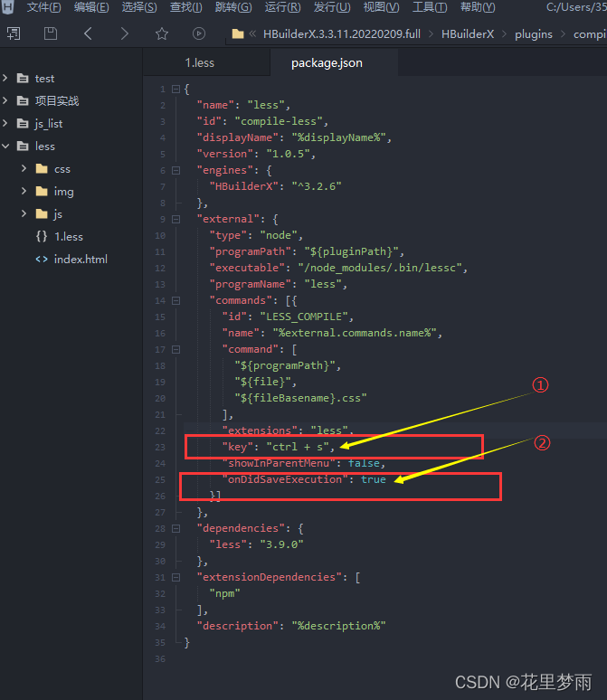Click the showInParentMenu false value

click(364, 463)
